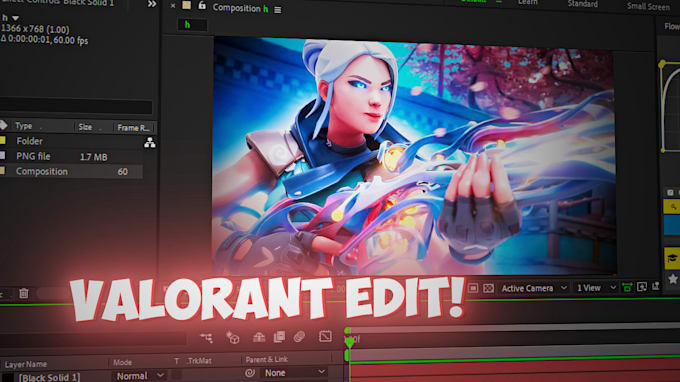Screen dimensions: 680x382
Task: Switch to the Learn workspace
Action: tap(527, 3)
